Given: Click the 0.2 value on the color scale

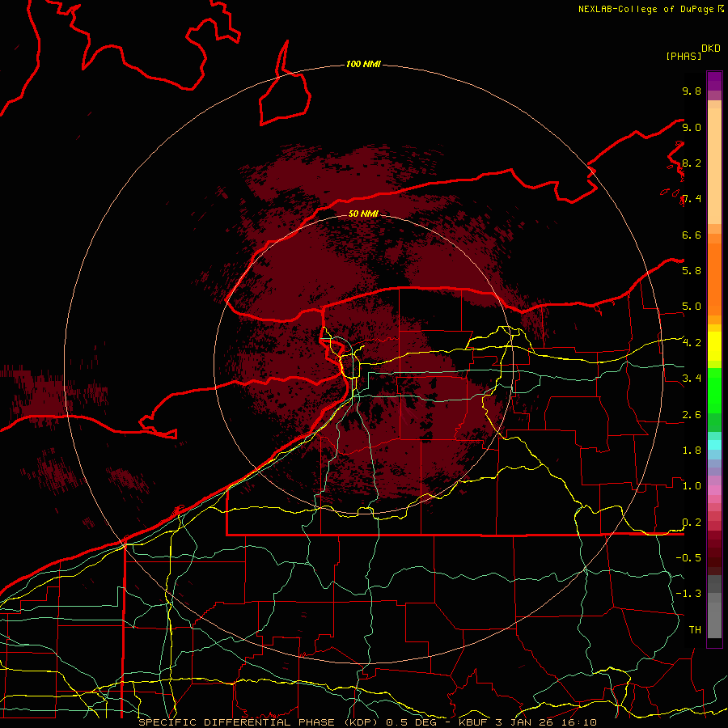Looking at the screenshot, I should [692, 523].
